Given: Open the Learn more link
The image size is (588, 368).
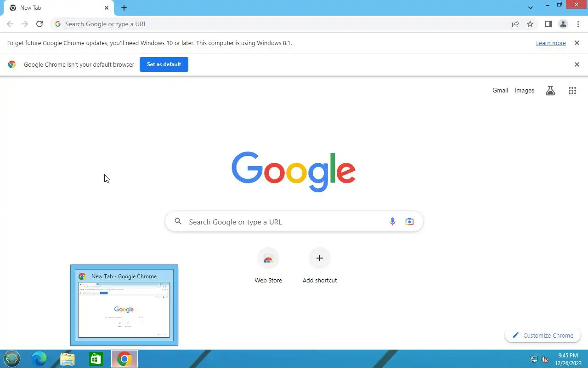Looking at the screenshot, I should pos(551,43).
